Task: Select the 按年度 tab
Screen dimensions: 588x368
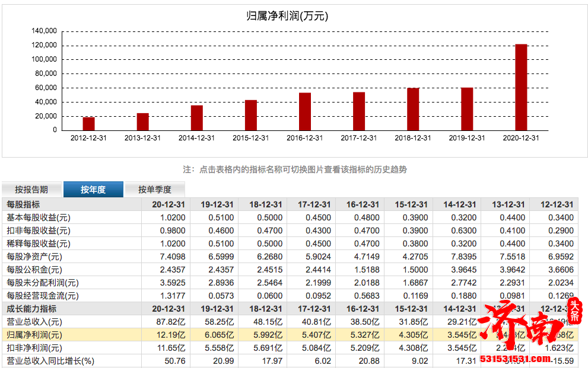Action: click(93, 188)
